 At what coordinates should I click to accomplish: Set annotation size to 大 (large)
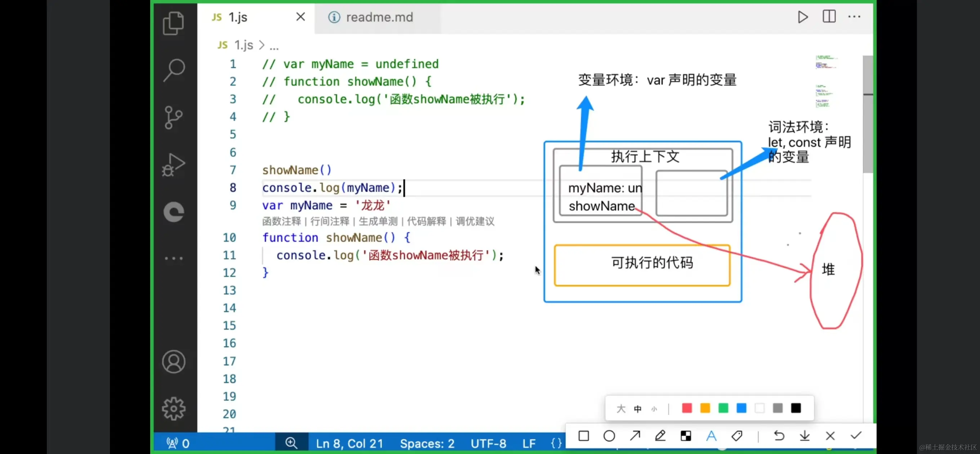coord(621,409)
